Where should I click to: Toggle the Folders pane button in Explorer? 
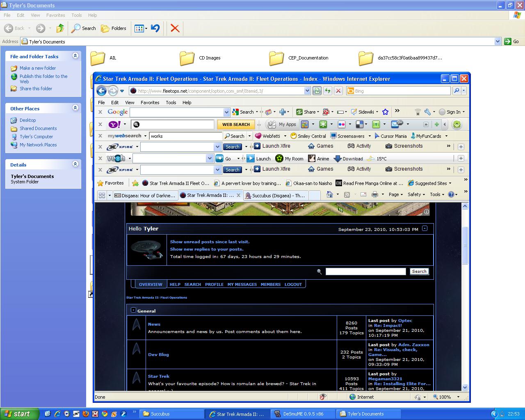click(114, 28)
